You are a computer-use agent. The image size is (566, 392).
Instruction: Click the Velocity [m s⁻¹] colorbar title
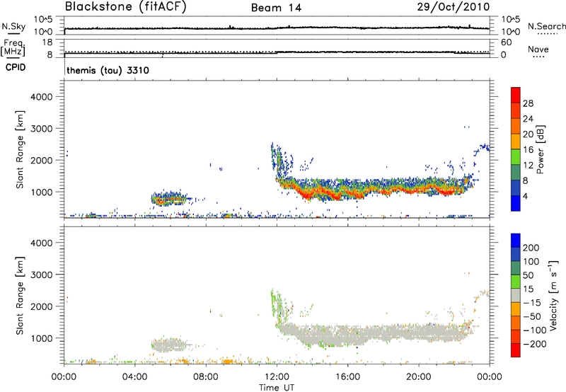point(553,295)
